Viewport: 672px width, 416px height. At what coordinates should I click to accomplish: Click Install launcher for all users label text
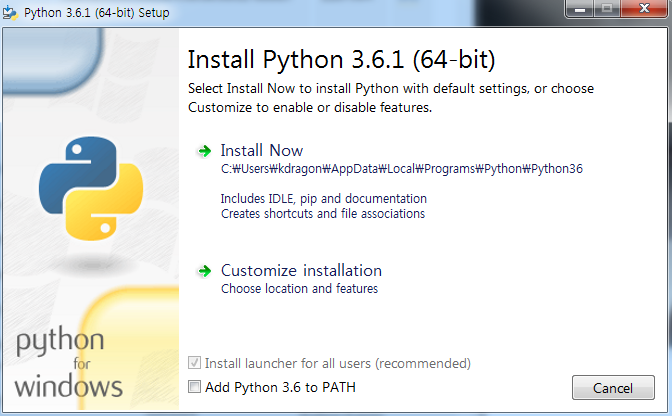point(338,363)
